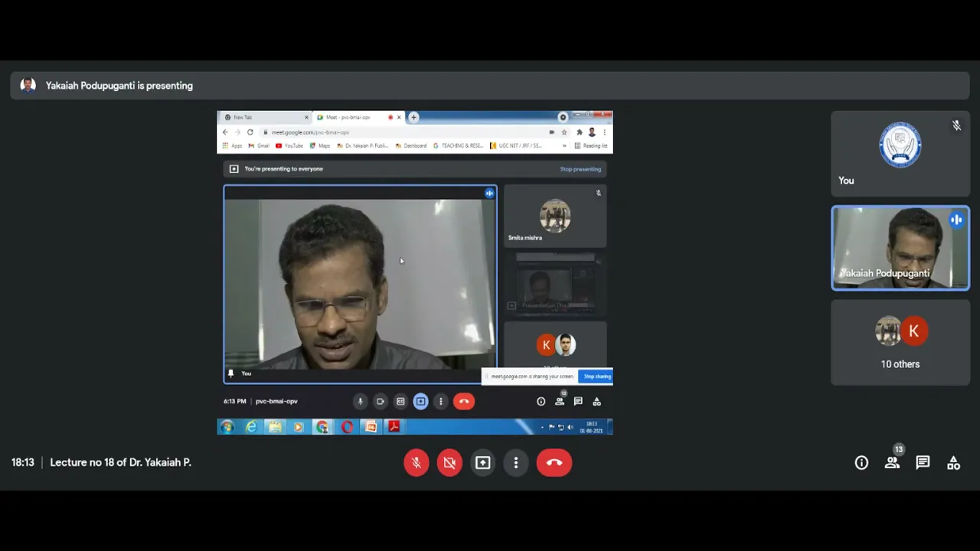Open the YouTube bookmark
The width and height of the screenshot is (980, 551).
289,145
